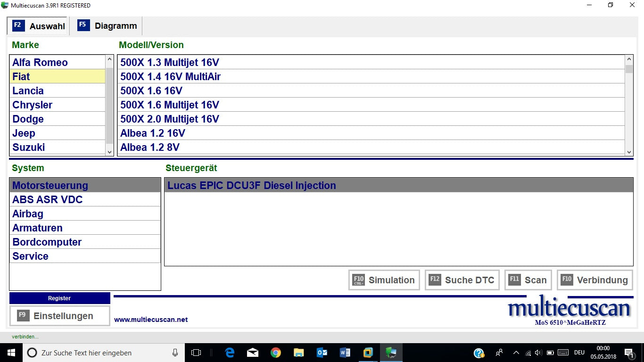The image size is (644, 362).
Task: Launch Google Chrome from the taskbar
Action: click(276, 353)
